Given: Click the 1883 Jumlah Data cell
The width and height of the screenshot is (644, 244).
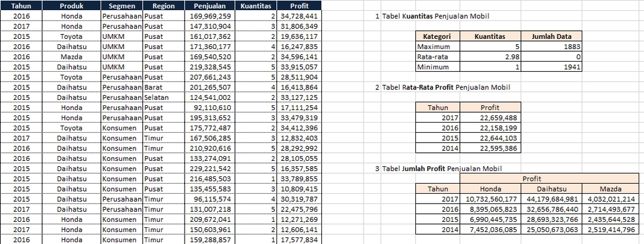Looking at the screenshot, I should (551, 47).
